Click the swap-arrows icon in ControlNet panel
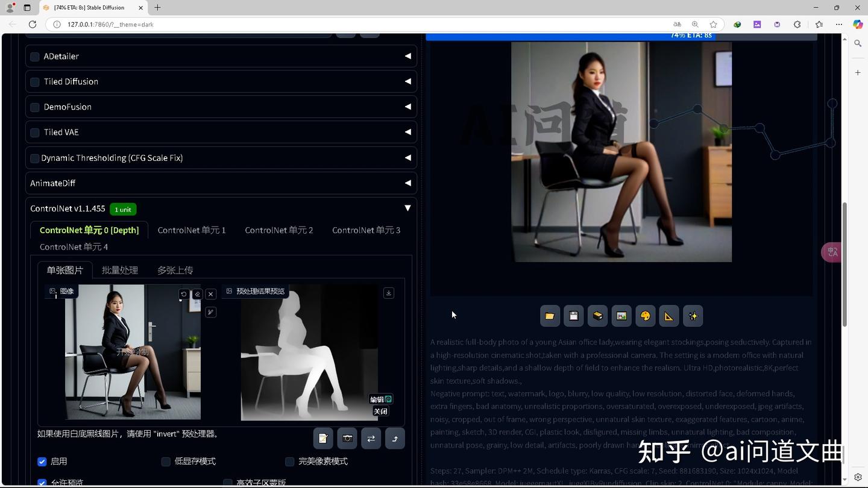This screenshot has height=488, width=868. [x=371, y=439]
